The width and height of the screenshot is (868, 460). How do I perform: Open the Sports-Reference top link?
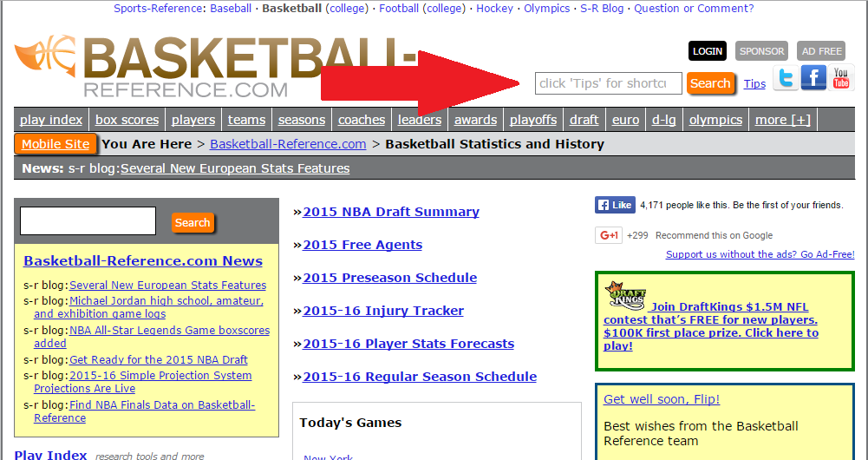(158, 9)
